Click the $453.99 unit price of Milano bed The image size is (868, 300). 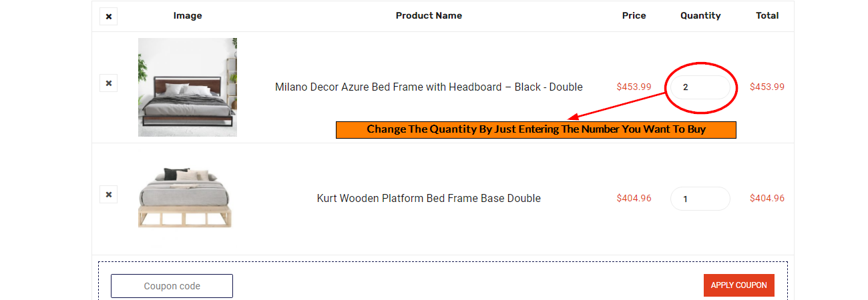[634, 87]
